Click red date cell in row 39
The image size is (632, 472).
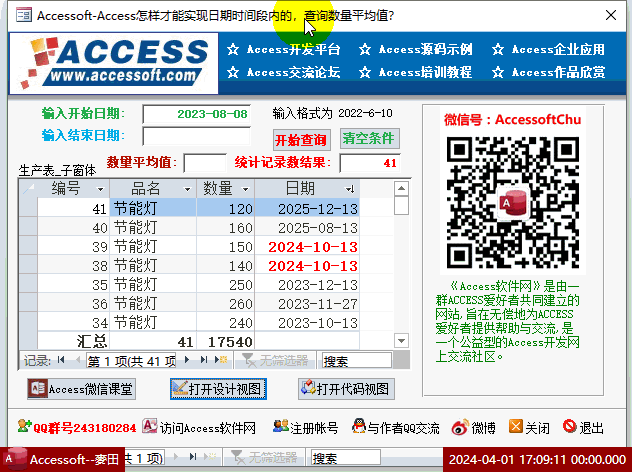(x=307, y=247)
